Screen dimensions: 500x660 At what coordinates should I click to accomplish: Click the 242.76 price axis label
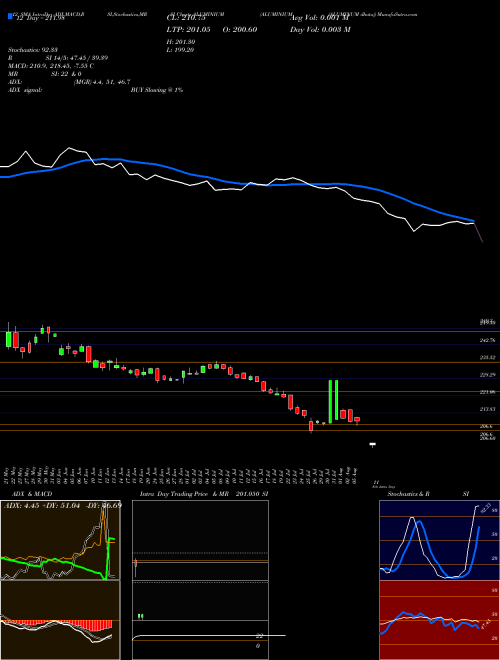point(487,340)
